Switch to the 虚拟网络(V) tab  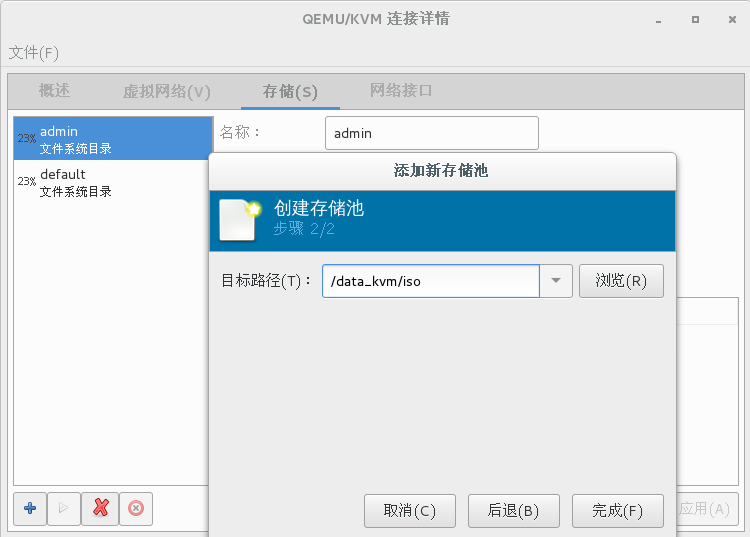166,91
